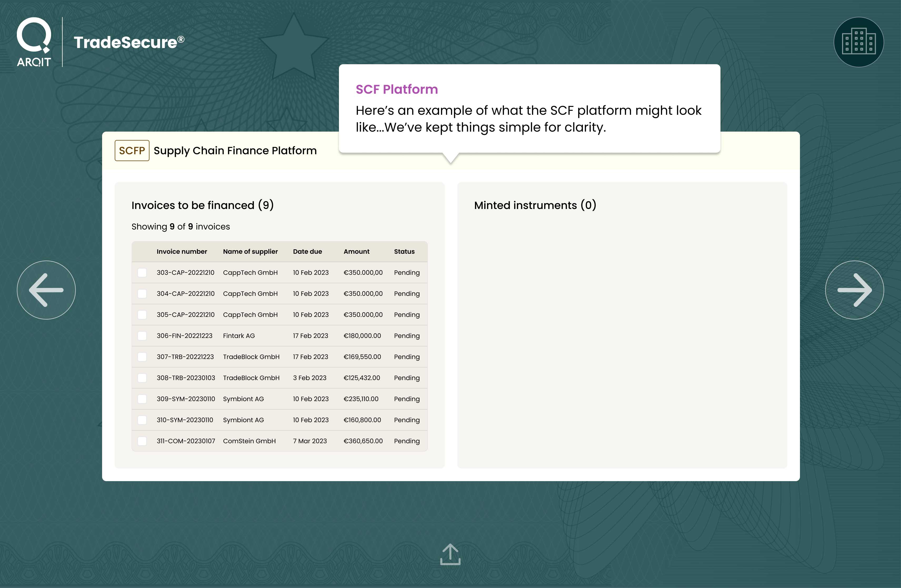This screenshot has height=588, width=901.
Task: Click the amount €180,000.00
Action: point(362,336)
